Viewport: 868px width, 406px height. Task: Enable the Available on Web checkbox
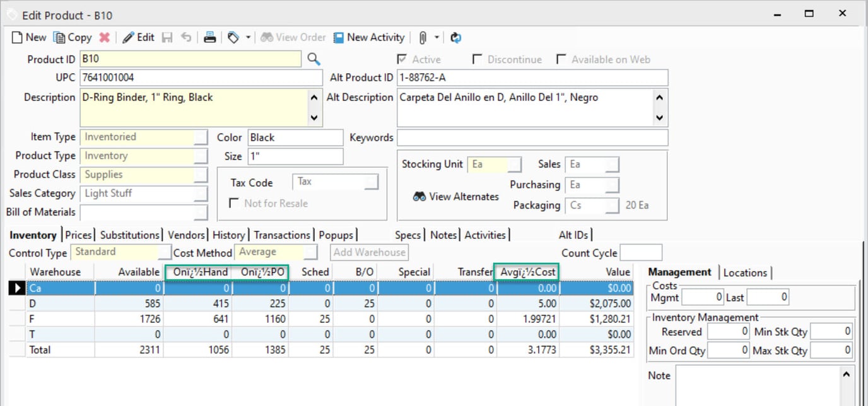[x=561, y=59]
